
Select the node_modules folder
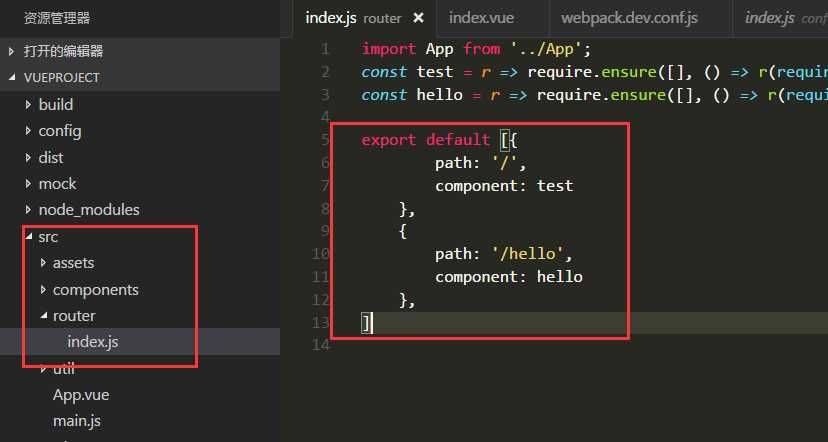[x=89, y=210]
